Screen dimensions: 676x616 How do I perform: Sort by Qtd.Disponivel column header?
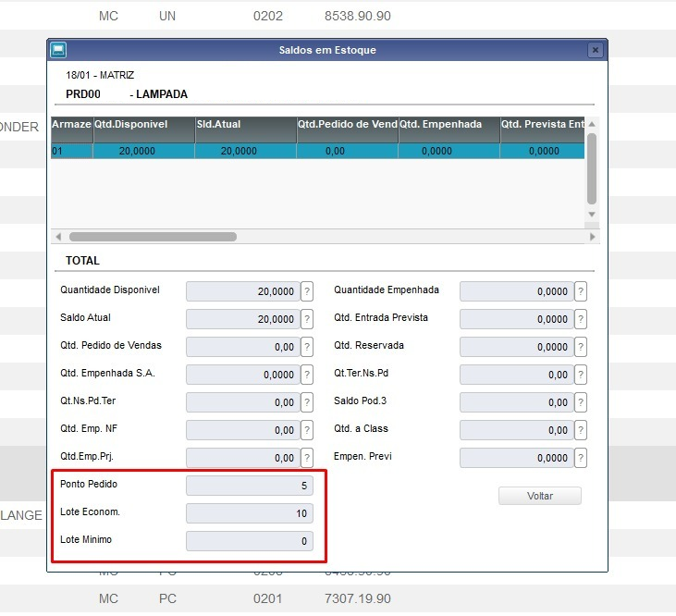[x=143, y=125]
